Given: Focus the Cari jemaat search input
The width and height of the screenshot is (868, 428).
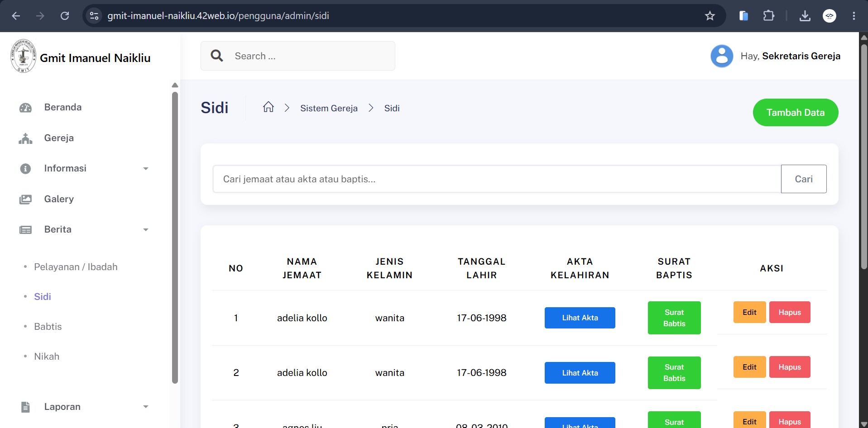Looking at the screenshot, I should click(497, 179).
